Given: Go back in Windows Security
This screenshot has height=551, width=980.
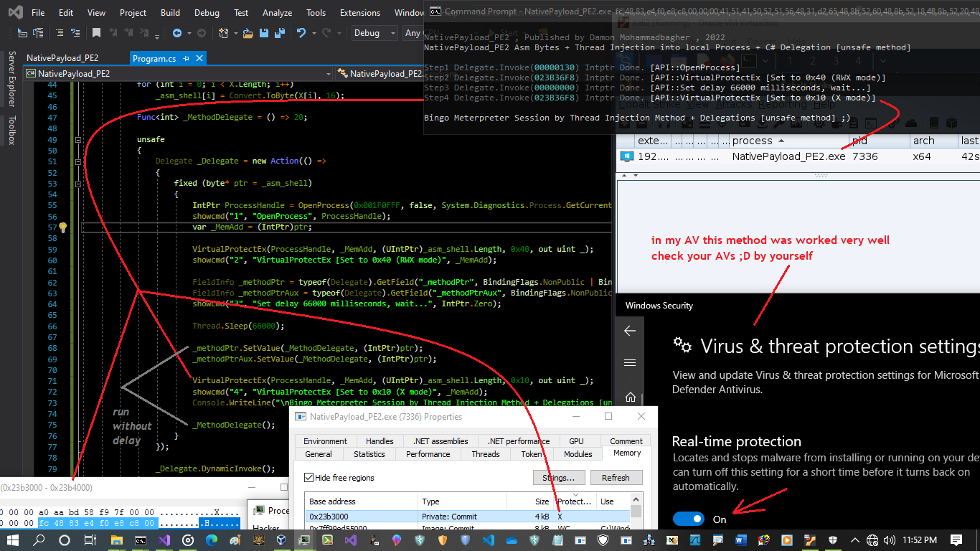Looking at the screenshot, I should point(630,331).
